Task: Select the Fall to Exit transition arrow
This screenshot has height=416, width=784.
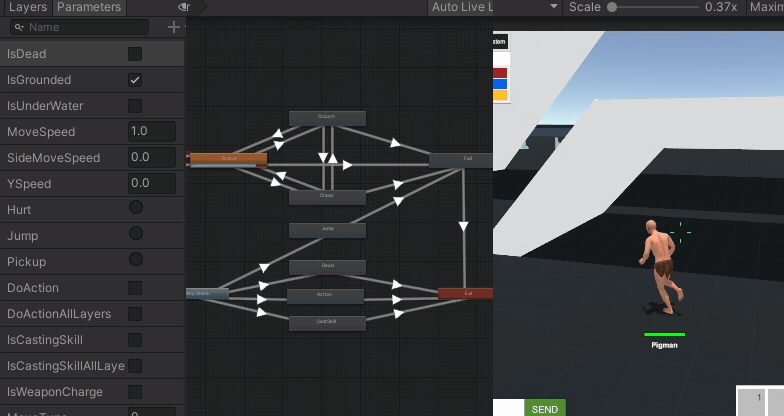Action: pos(464,226)
